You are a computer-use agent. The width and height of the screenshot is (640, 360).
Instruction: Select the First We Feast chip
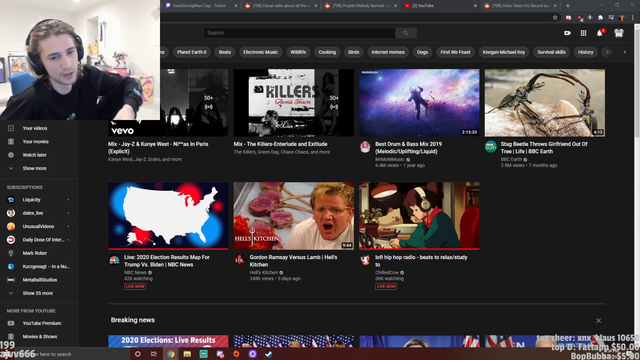(x=455, y=52)
